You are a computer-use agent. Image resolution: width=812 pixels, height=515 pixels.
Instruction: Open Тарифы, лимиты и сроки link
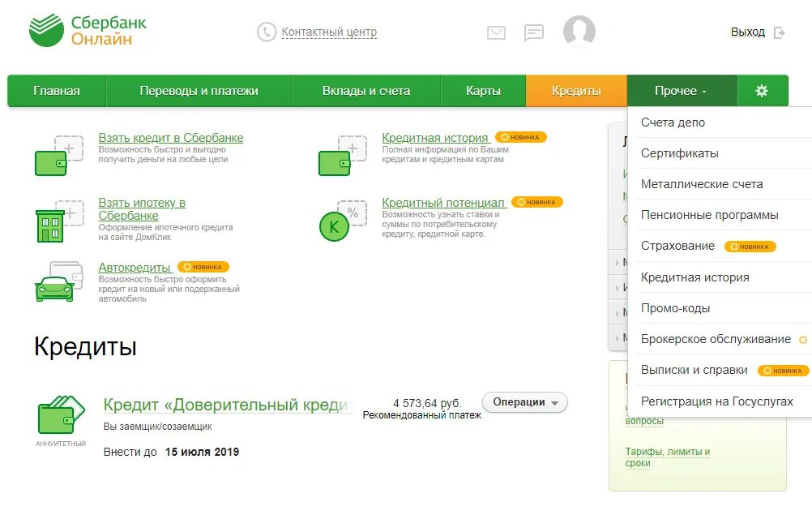(x=667, y=457)
